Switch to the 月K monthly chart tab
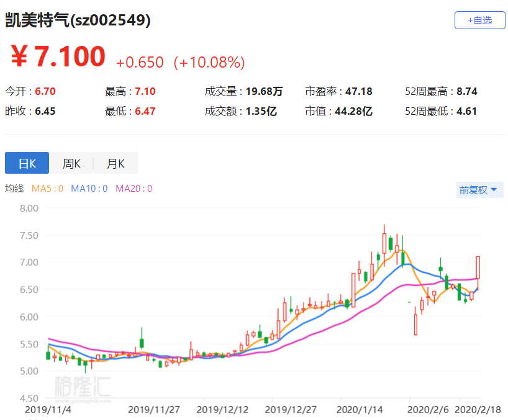The image size is (508, 420). pyautogui.click(x=116, y=163)
